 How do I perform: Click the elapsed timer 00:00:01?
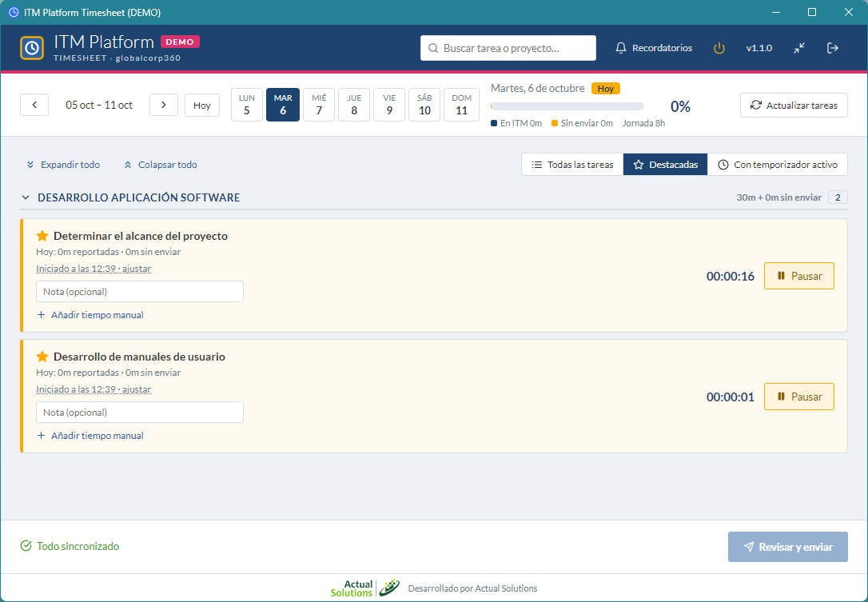point(731,397)
